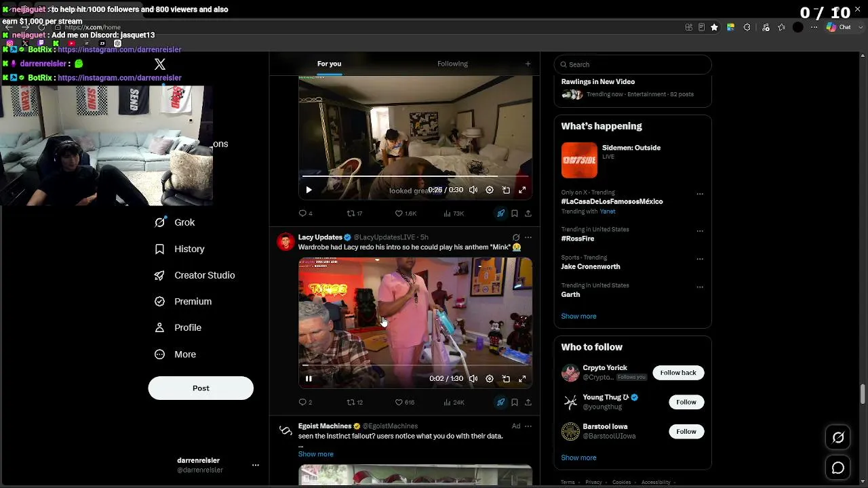Toggle picture-in-picture on Lacy Updates video
The width and height of the screenshot is (868, 488).
(x=506, y=379)
